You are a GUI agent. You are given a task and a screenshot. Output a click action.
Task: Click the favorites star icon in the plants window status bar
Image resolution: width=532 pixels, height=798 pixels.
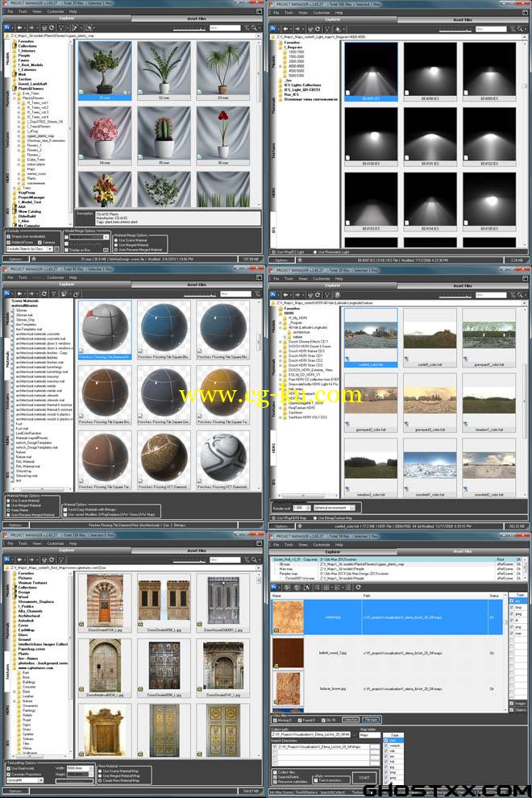pyautogui.click(x=34, y=259)
